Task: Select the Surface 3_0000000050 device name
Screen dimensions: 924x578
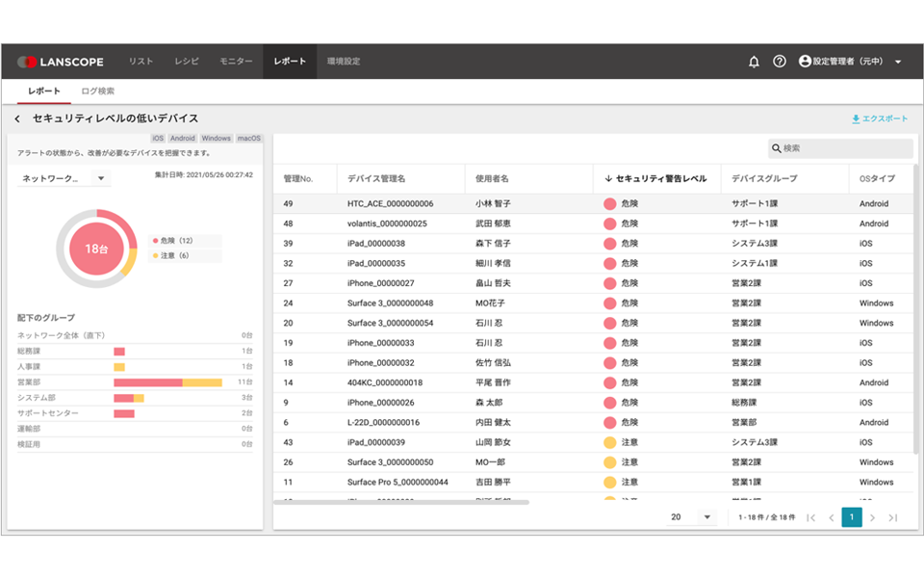Action: point(390,462)
